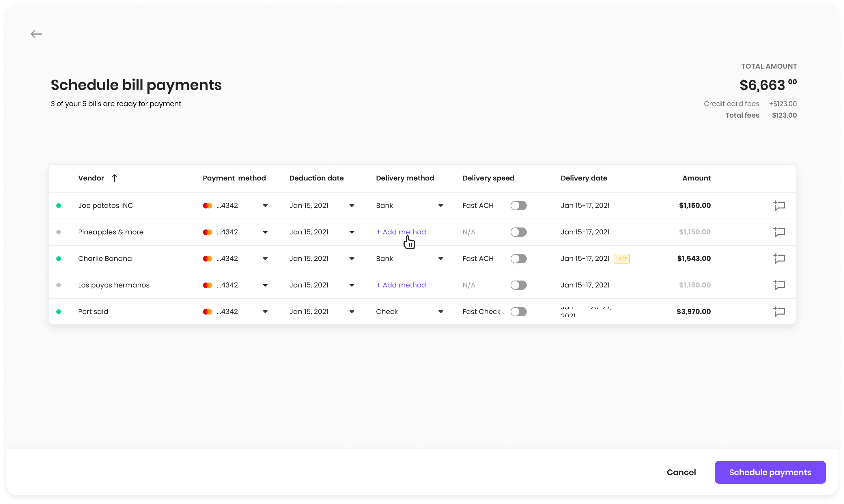Sort by Delivery date column header

pyautogui.click(x=584, y=178)
